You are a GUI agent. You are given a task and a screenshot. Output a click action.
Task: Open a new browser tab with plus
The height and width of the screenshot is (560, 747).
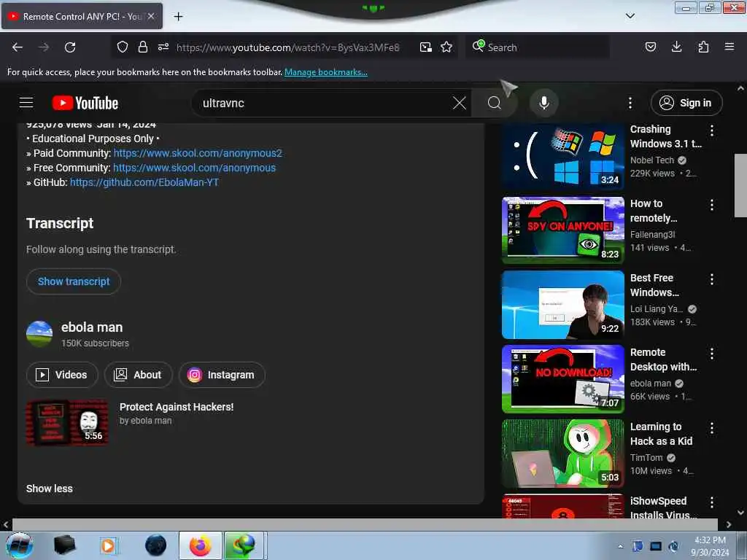tap(178, 17)
